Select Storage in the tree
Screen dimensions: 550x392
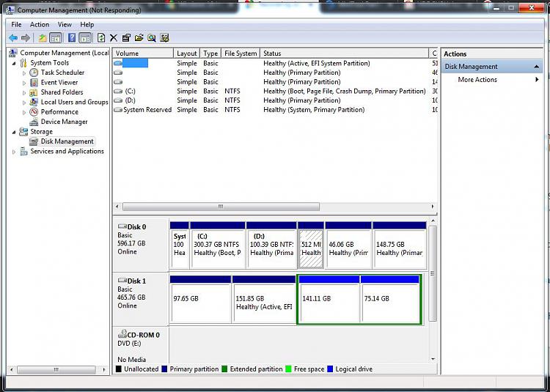41,132
